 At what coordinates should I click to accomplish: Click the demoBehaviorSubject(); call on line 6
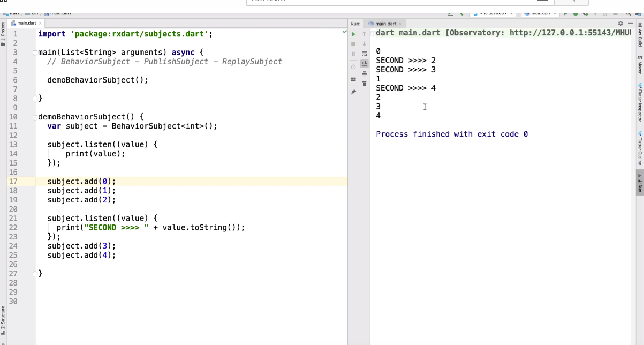pos(97,80)
